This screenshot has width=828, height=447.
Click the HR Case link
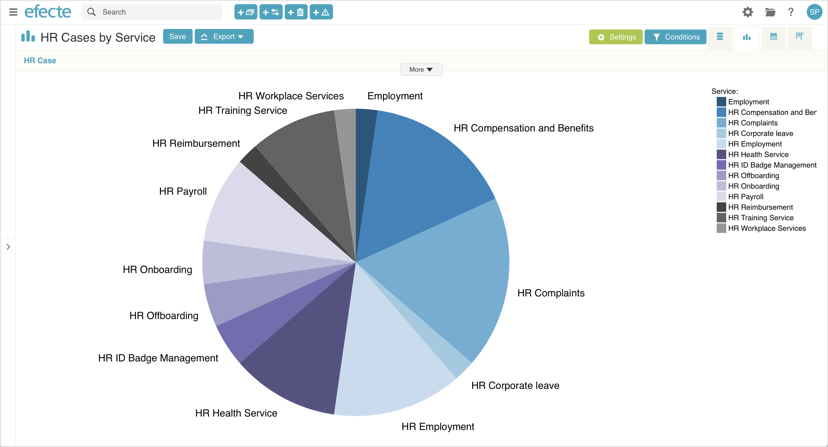[40, 60]
